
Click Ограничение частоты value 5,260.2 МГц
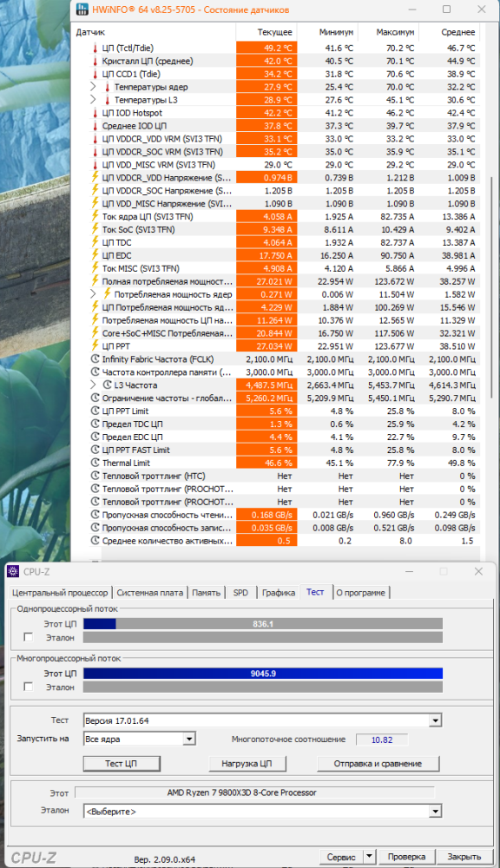coord(266,398)
